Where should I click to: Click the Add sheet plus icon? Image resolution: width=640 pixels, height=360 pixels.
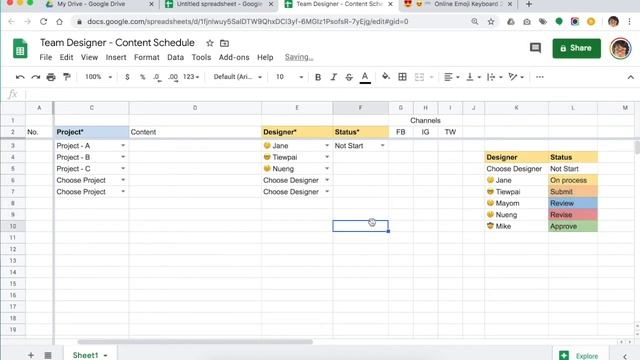tap(31, 355)
